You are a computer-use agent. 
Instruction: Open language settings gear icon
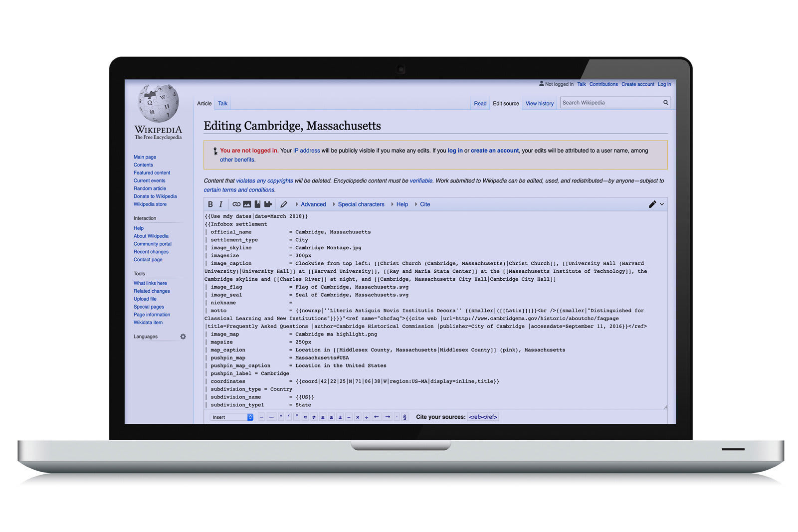183,337
